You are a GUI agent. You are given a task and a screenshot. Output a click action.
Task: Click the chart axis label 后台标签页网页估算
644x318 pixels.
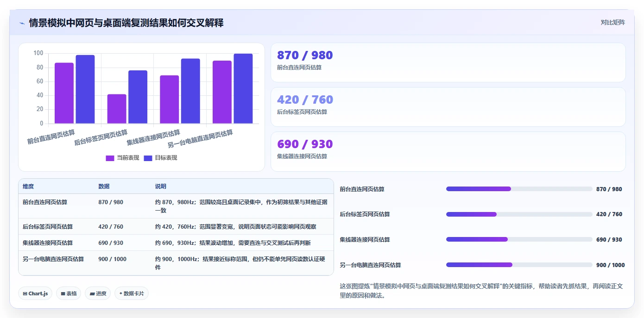pos(101,137)
